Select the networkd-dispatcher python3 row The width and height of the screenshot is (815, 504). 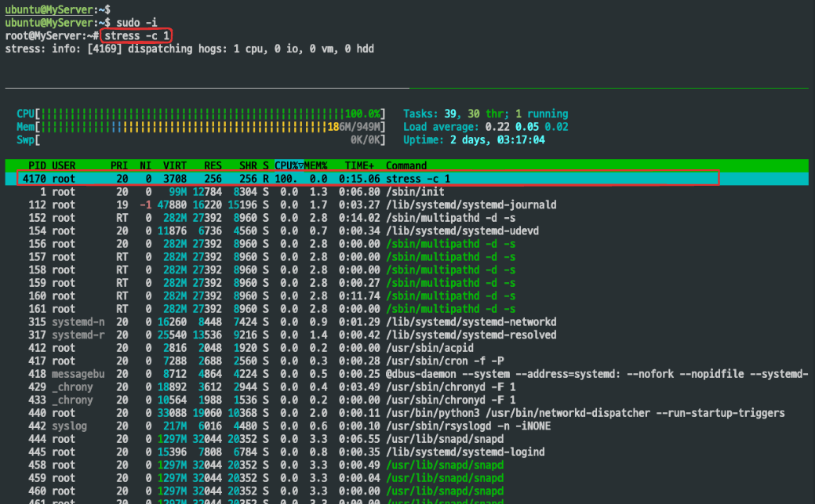click(x=407, y=413)
